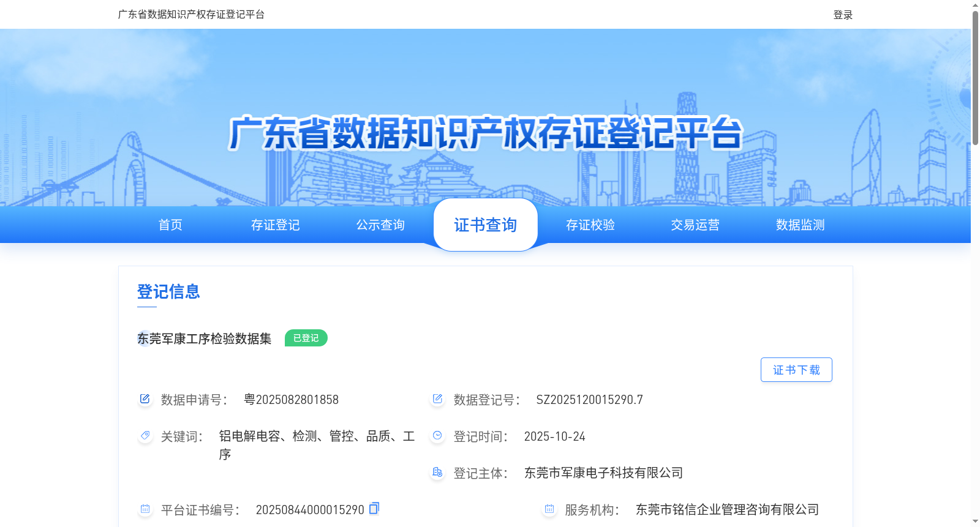Select the 证书查询 tab

(486, 225)
